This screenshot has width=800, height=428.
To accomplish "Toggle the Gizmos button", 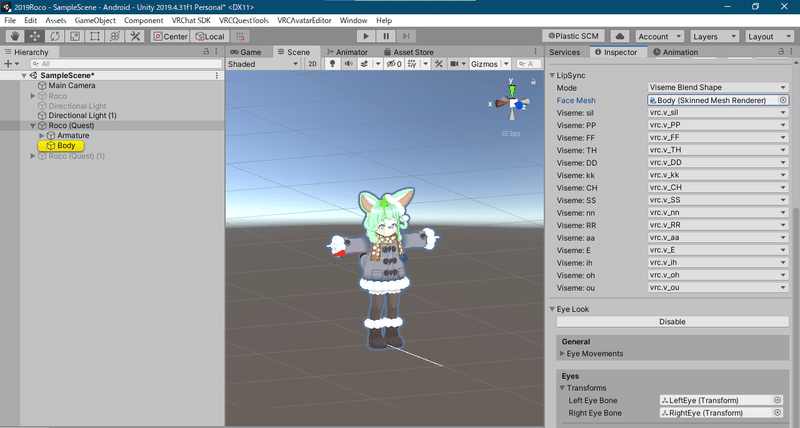I will coord(484,64).
